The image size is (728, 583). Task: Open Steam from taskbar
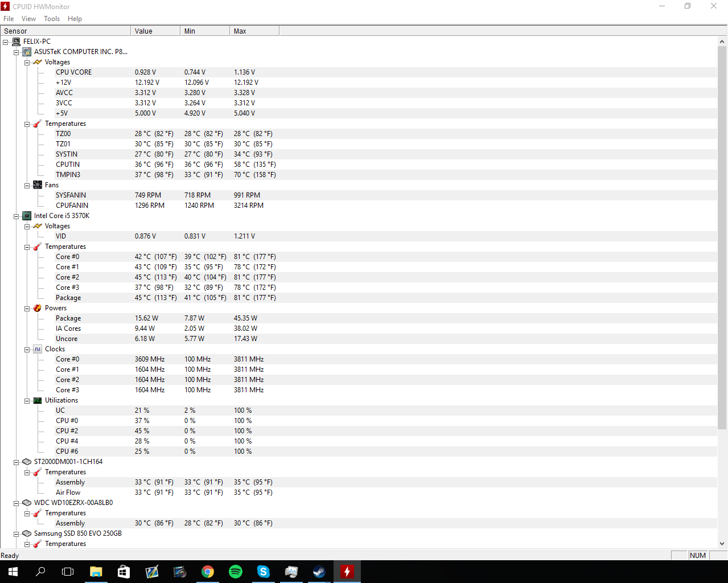point(319,572)
